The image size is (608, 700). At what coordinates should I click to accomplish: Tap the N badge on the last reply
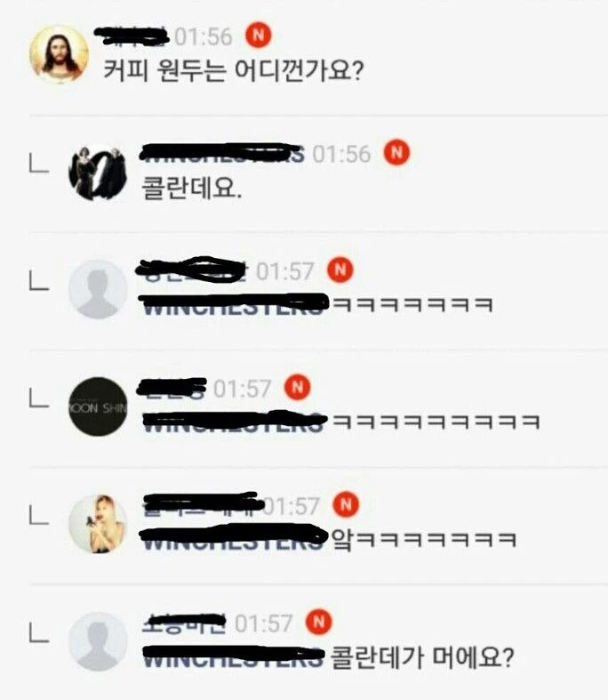[318, 622]
